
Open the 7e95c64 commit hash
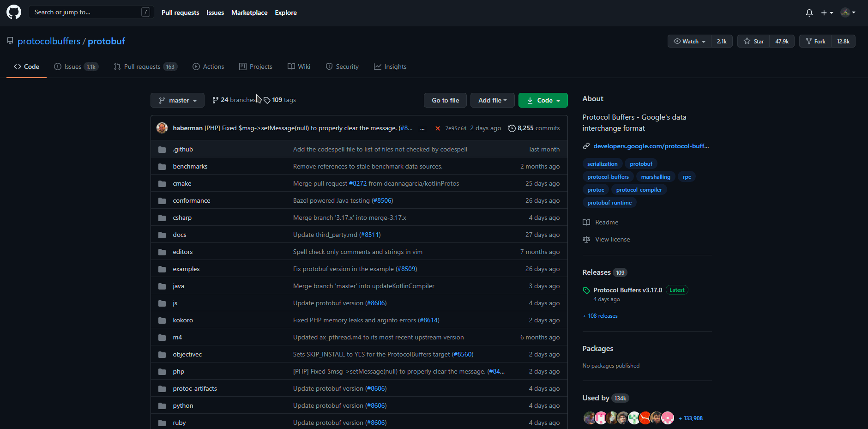(x=456, y=128)
